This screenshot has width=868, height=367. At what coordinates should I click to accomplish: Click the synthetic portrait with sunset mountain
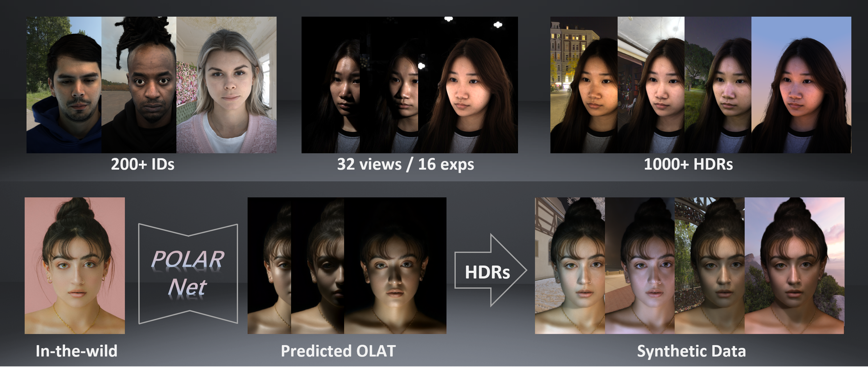pos(794,266)
